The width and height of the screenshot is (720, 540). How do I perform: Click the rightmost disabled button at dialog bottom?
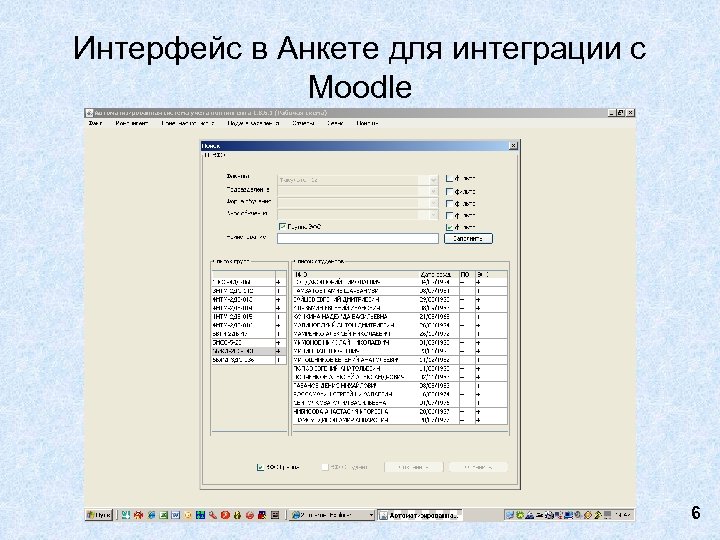(x=478, y=467)
